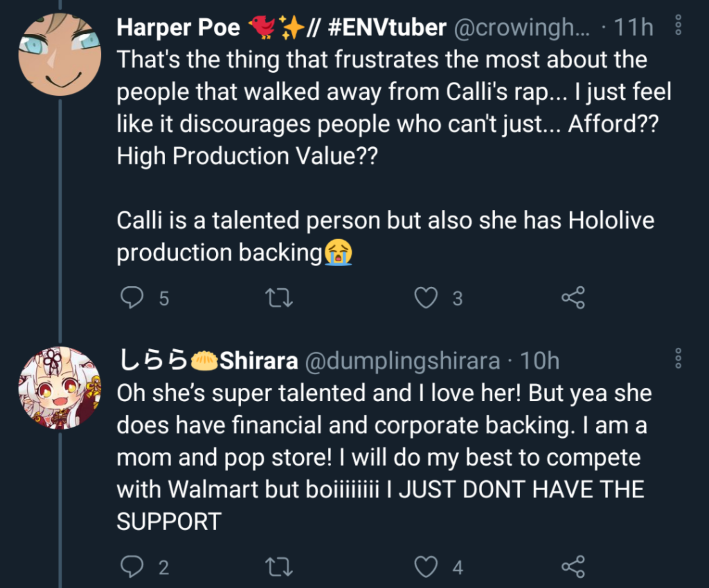Open tweet via 10h timestamp
Viewport: 709px width, 588px height.
(539, 361)
